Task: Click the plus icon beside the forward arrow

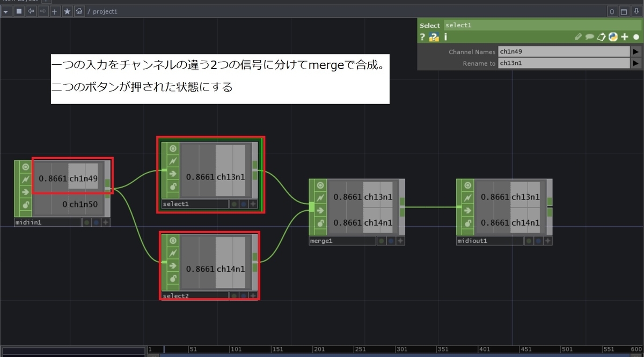Action: (x=54, y=11)
